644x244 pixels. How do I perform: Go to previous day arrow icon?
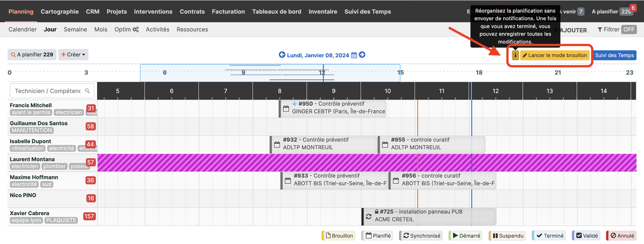(282, 55)
